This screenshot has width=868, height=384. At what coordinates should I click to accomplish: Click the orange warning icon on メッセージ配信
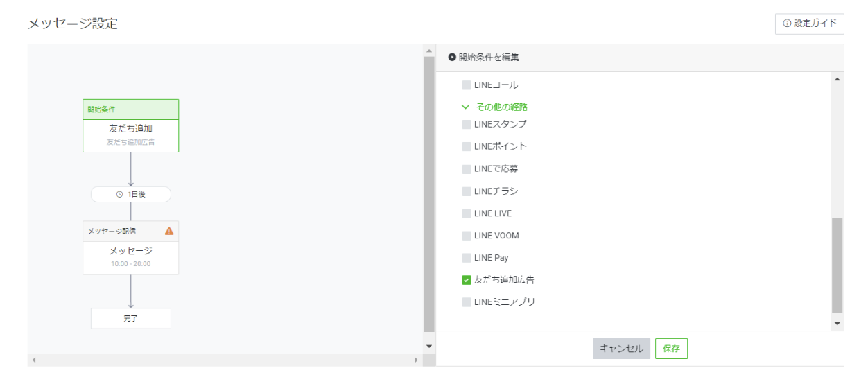pyautogui.click(x=169, y=231)
